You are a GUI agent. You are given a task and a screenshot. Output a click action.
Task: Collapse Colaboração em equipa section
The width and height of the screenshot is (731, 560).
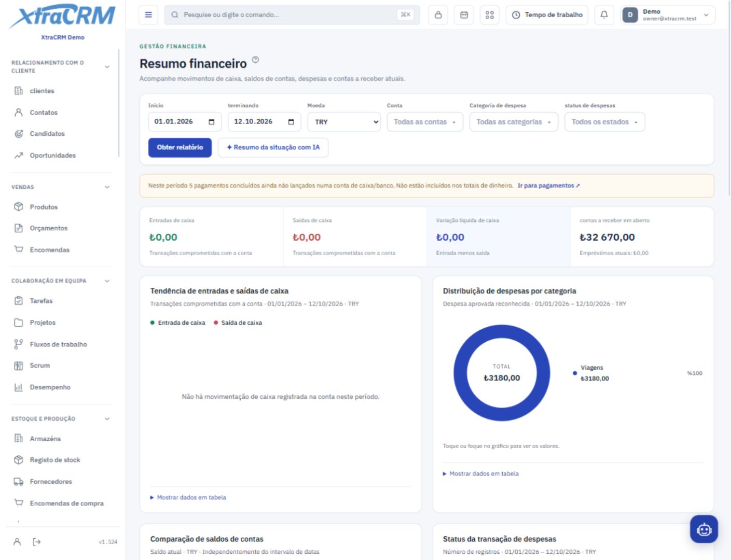(61, 281)
